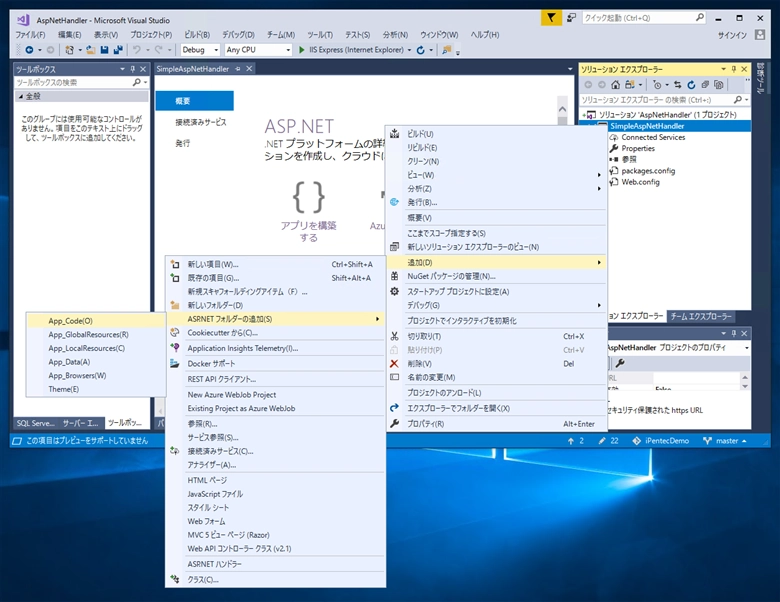Click the Toolbox search input field

coord(74,83)
